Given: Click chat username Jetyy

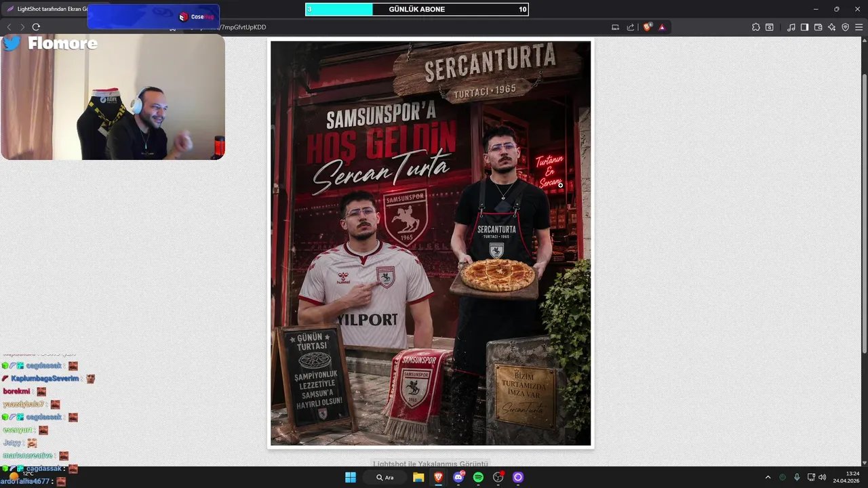Looking at the screenshot, I should click(x=12, y=443).
